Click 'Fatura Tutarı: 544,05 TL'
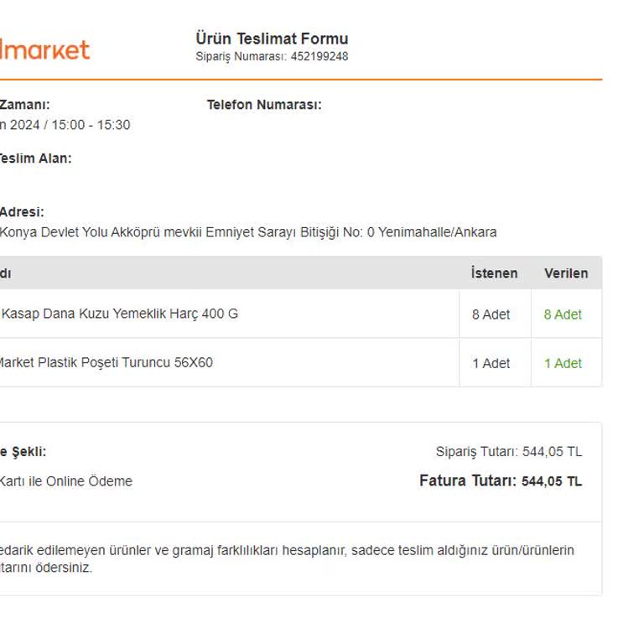The width and height of the screenshot is (644, 644). 501,480
